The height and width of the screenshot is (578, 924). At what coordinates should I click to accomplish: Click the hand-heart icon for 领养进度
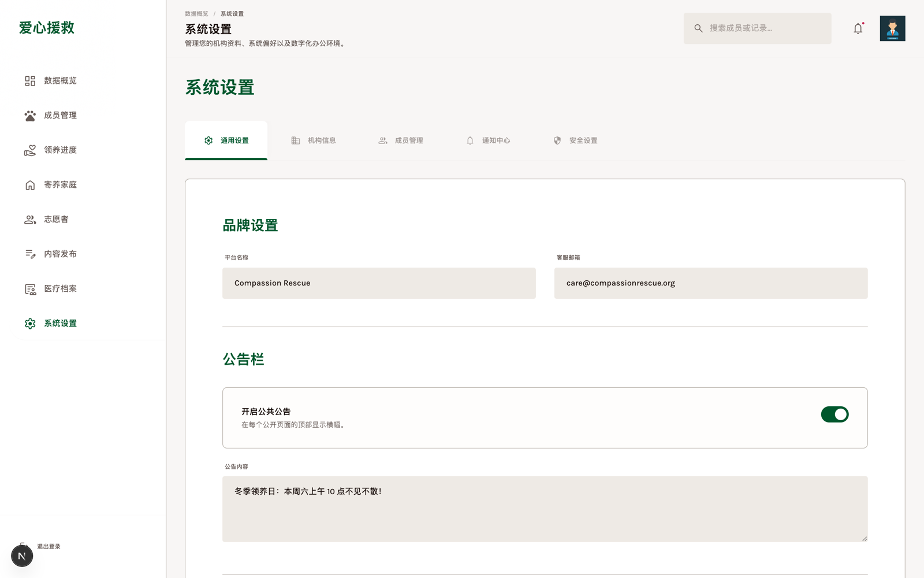point(30,150)
